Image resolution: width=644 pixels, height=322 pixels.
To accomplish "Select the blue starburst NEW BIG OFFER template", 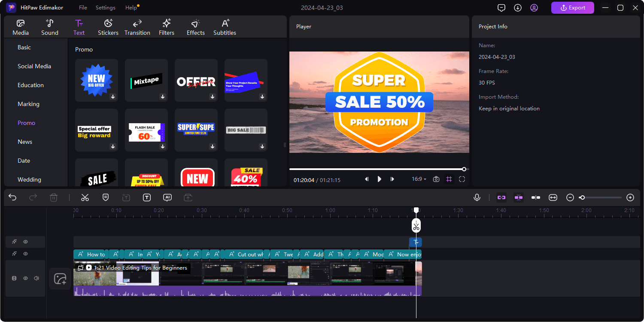I will (97, 80).
